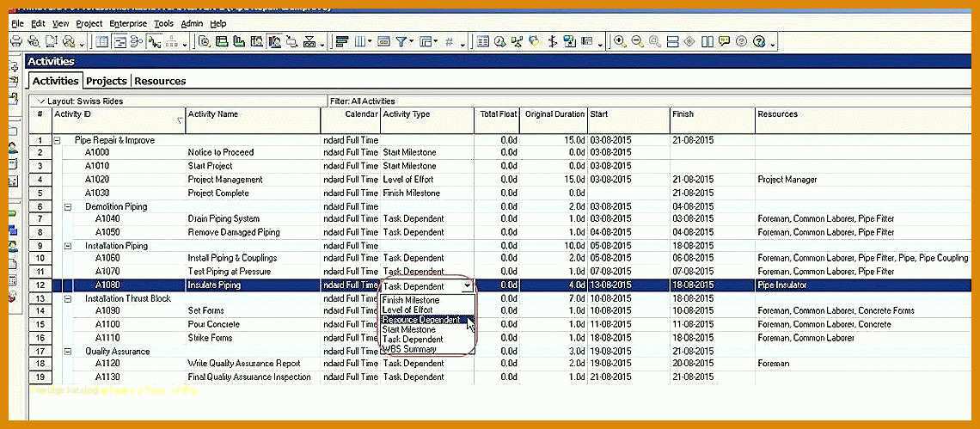This screenshot has height=429, width=980.
Task: Click the Zoom to Best Fit icon
Action: click(x=655, y=41)
